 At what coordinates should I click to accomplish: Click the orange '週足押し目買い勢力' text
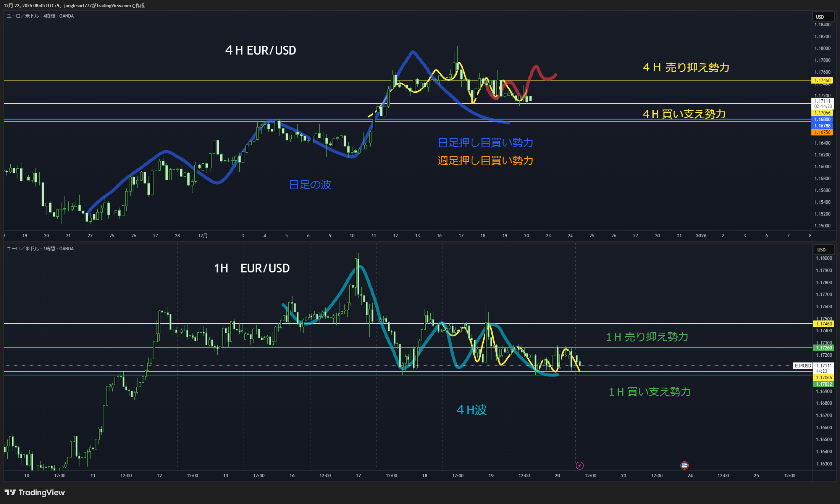click(x=485, y=161)
